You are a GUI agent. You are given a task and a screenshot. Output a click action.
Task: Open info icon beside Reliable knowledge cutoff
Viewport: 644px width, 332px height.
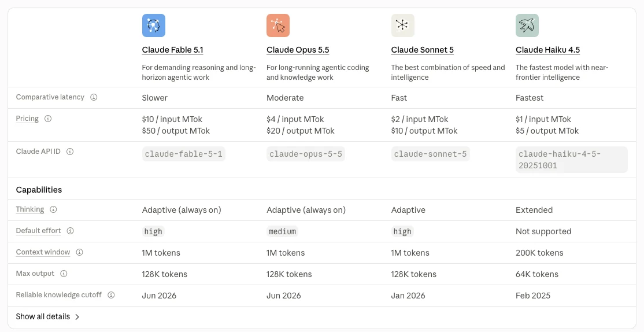[x=111, y=295]
